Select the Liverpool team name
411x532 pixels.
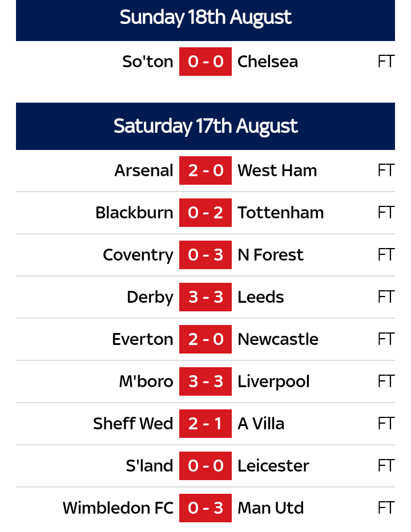click(x=273, y=381)
